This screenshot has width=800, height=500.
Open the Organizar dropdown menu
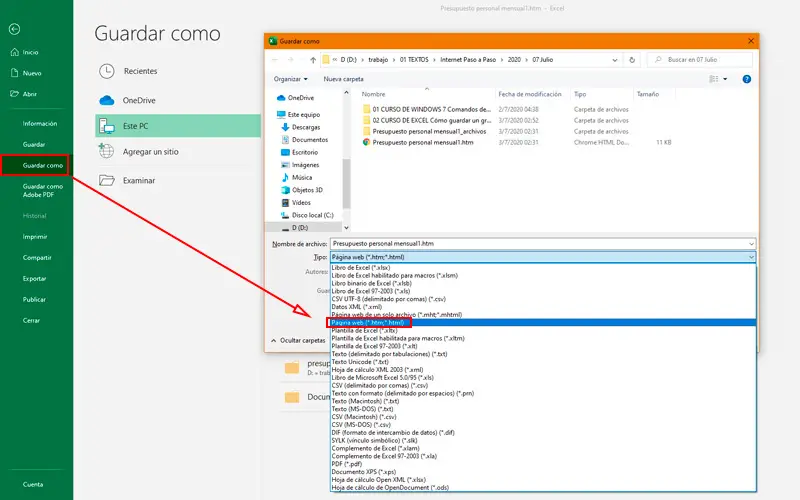[x=290, y=79]
